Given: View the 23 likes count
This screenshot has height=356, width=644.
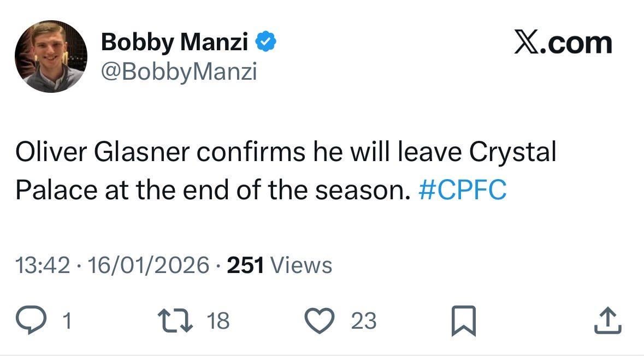Looking at the screenshot, I should click(x=363, y=321).
